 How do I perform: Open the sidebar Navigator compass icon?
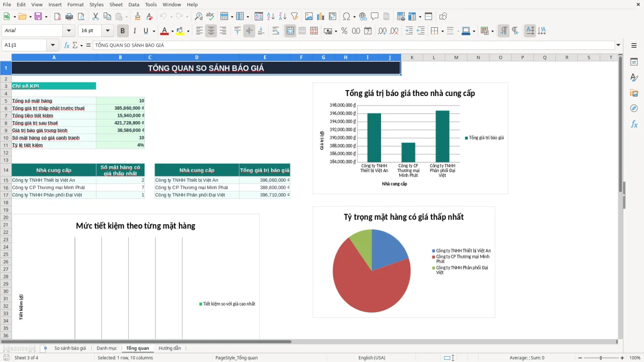pyautogui.click(x=634, y=108)
